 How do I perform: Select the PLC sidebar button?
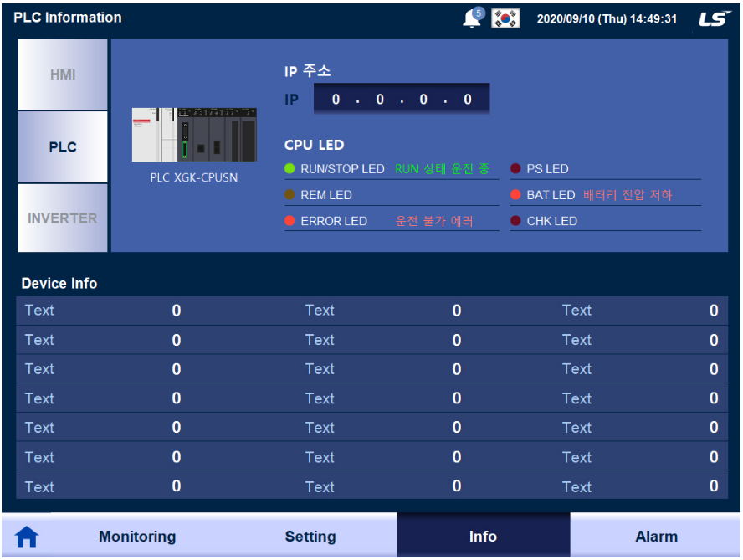pyautogui.click(x=62, y=146)
